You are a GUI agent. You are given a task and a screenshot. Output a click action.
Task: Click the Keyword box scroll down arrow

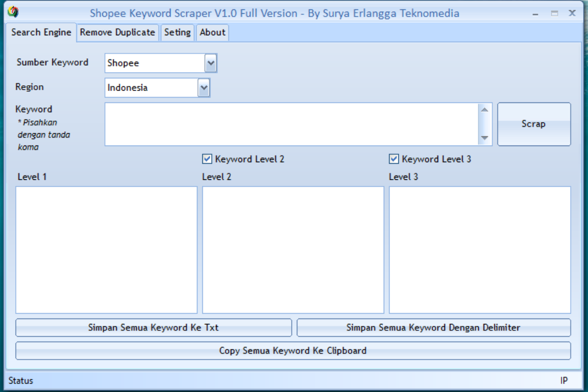coord(485,138)
